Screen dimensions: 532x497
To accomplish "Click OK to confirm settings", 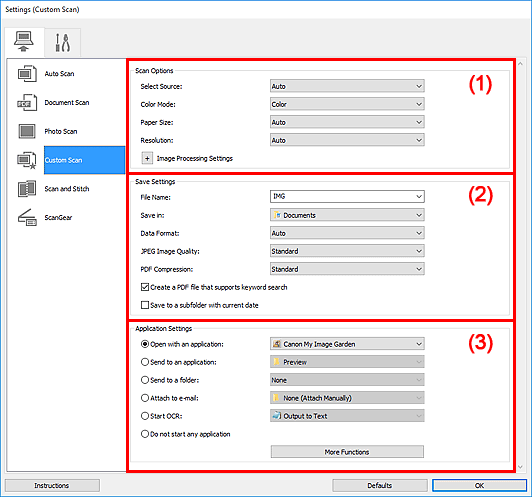I will pos(479,485).
